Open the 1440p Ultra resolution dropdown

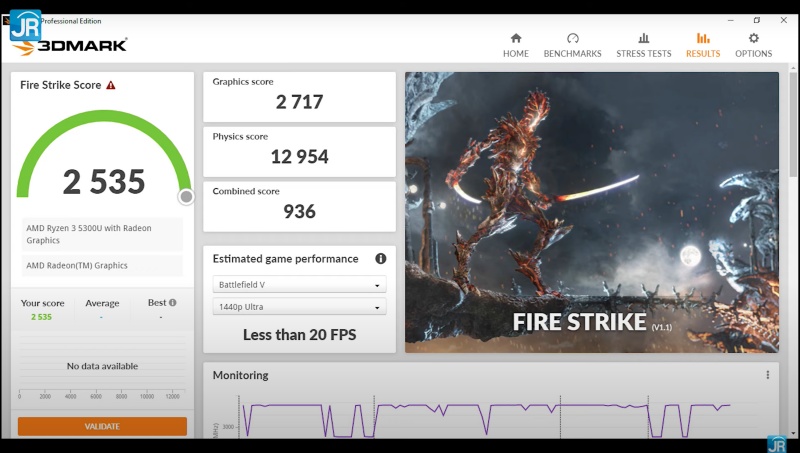[x=299, y=307]
